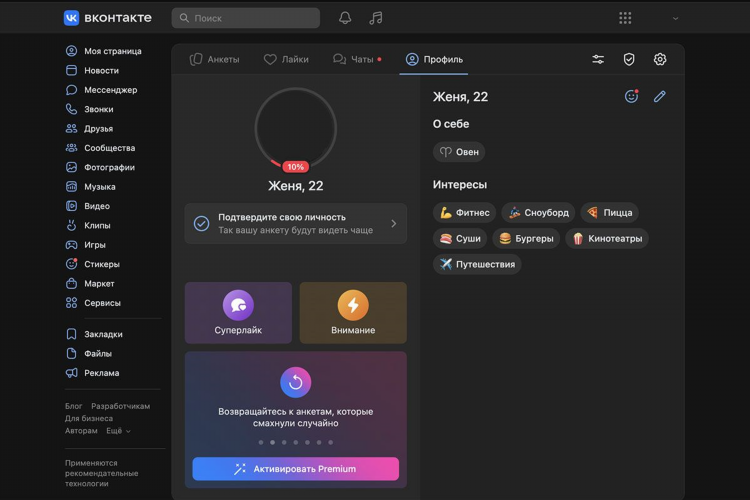Open Сообщества in sidebar
This screenshot has height=500, width=750.
pos(100,148)
